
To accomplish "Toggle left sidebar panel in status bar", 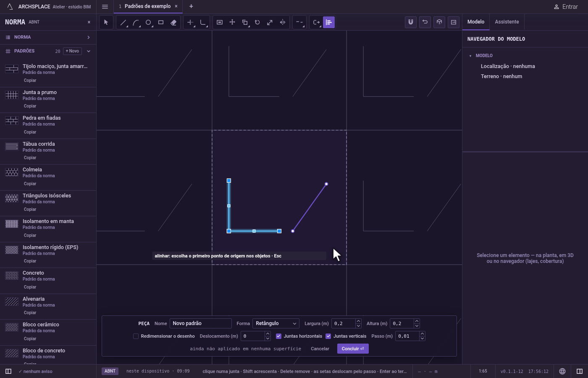I will tap(8, 371).
